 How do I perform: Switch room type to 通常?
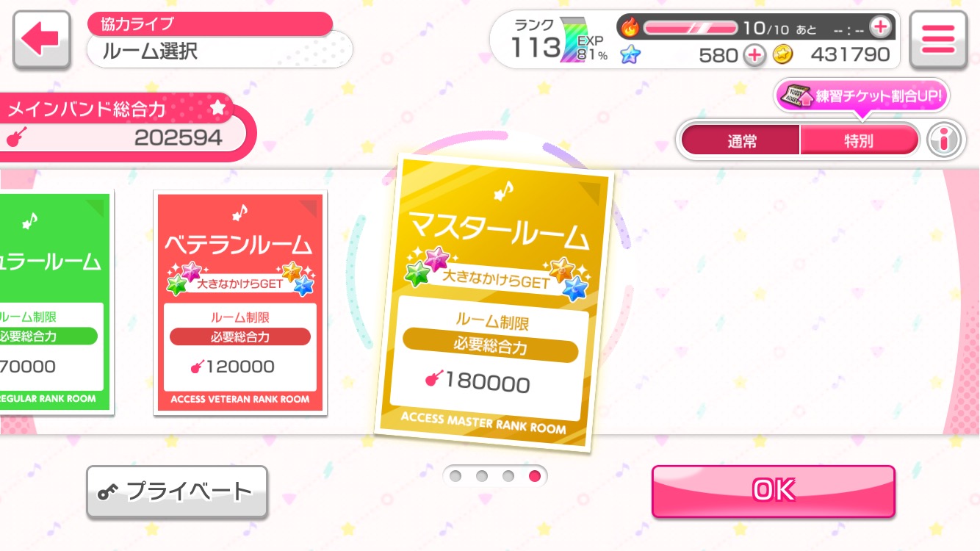coord(741,140)
